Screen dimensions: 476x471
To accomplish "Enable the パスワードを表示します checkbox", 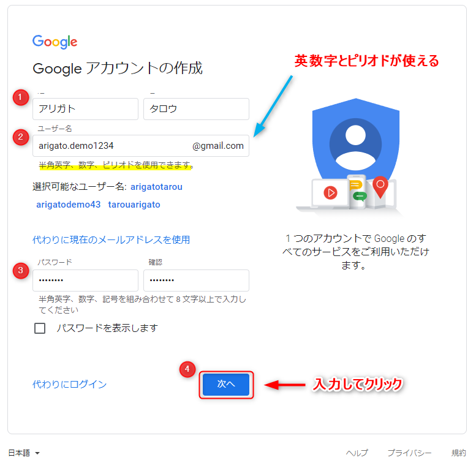I will click(40, 328).
